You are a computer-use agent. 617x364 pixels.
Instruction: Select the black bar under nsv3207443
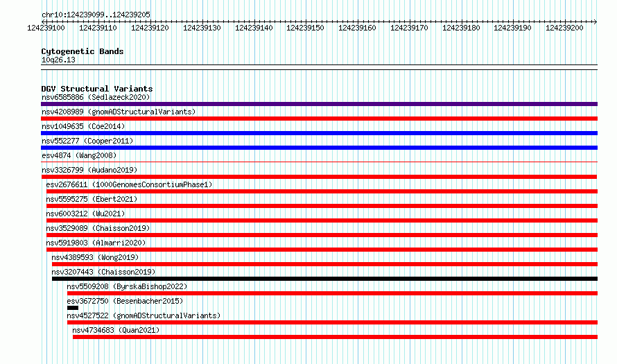(324, 279)
